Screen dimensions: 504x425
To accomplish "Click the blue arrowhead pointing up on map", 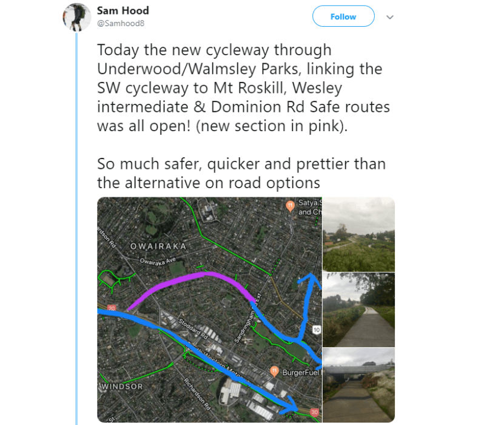I will (x=313, y=279).
